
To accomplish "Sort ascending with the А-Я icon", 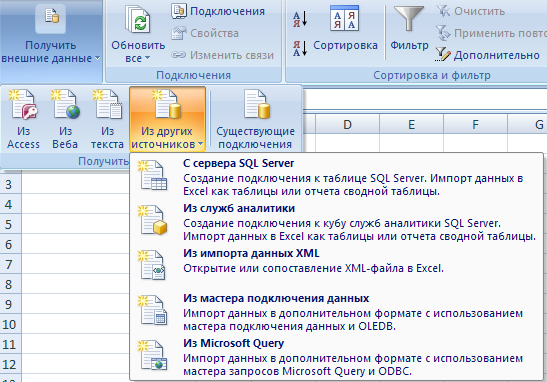I will pyautogui.click(x=300, y=19).
